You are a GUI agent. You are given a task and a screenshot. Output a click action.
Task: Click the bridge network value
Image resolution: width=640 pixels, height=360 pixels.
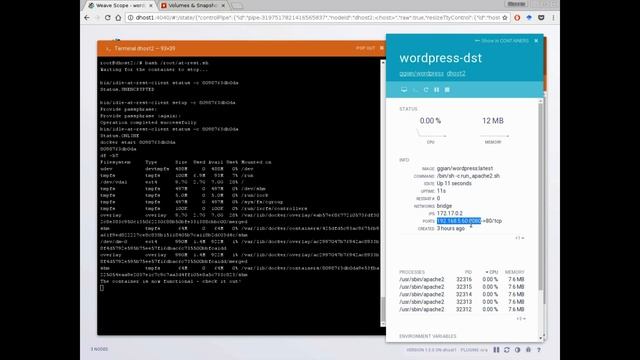pos(444,206)
